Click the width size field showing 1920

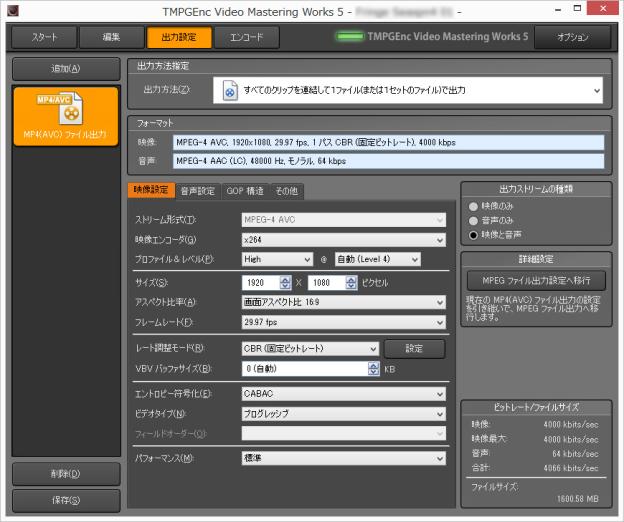(261, 283)
